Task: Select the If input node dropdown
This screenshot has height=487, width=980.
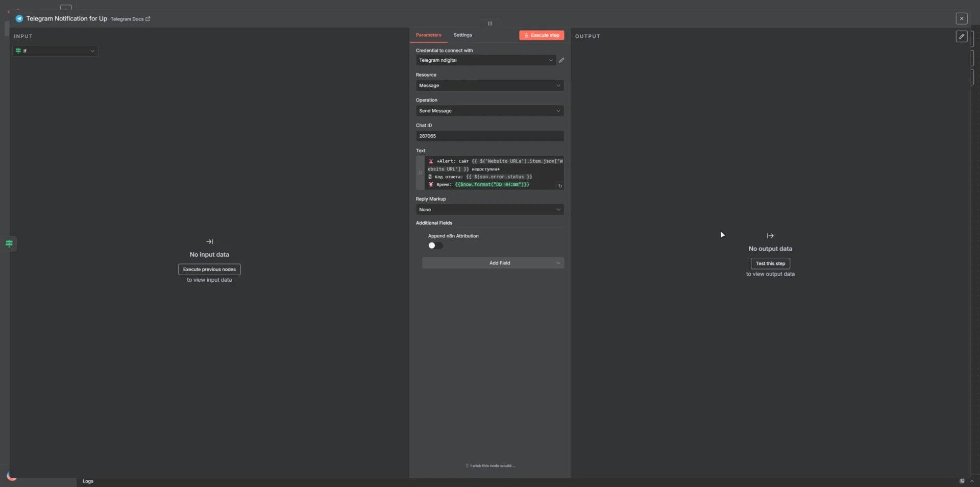Action: (x=55, y=51)
